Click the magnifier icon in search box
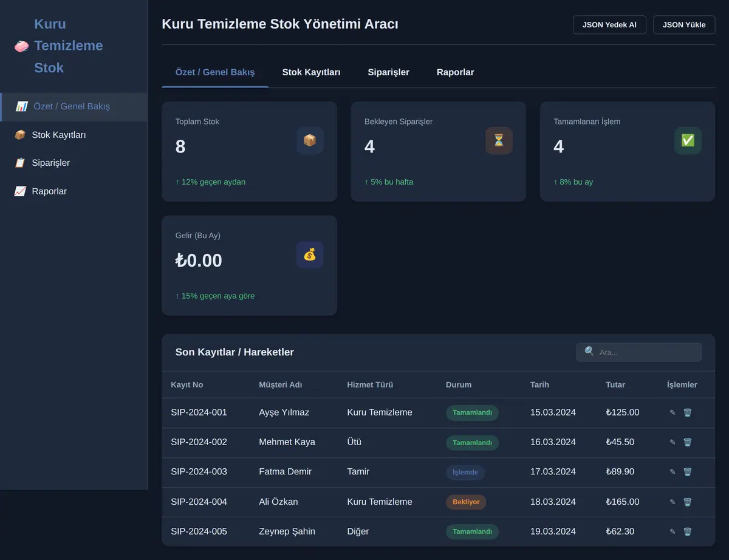 point(589,351)
